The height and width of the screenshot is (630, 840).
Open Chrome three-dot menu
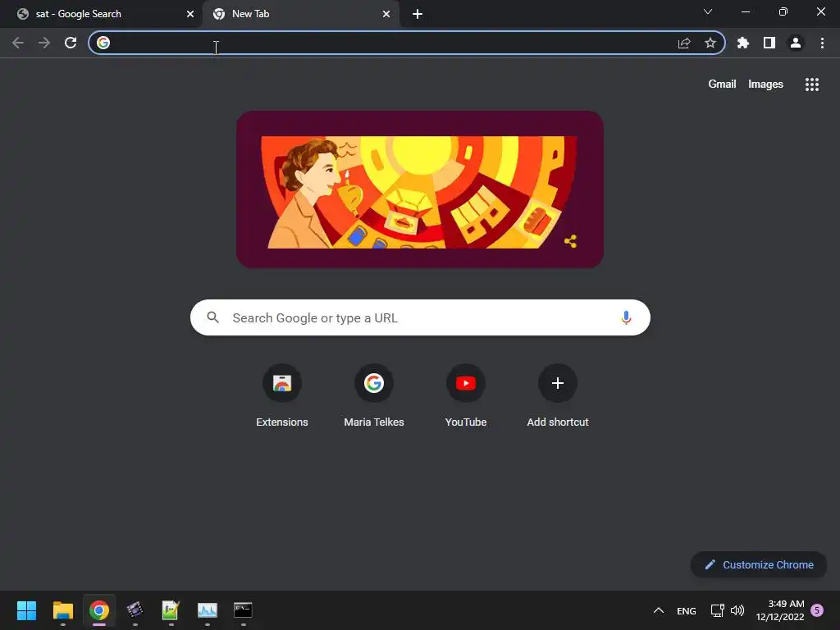pyautogui.click(x=822, y=43)
